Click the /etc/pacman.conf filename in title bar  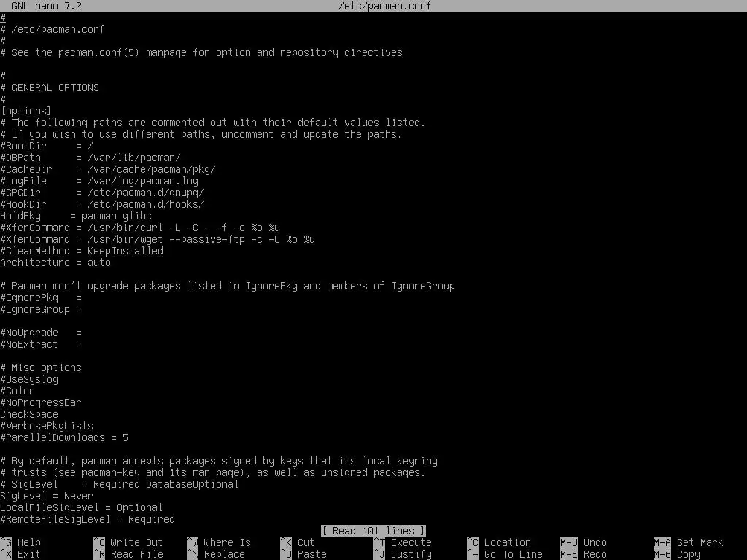click(x=385, y=6)
